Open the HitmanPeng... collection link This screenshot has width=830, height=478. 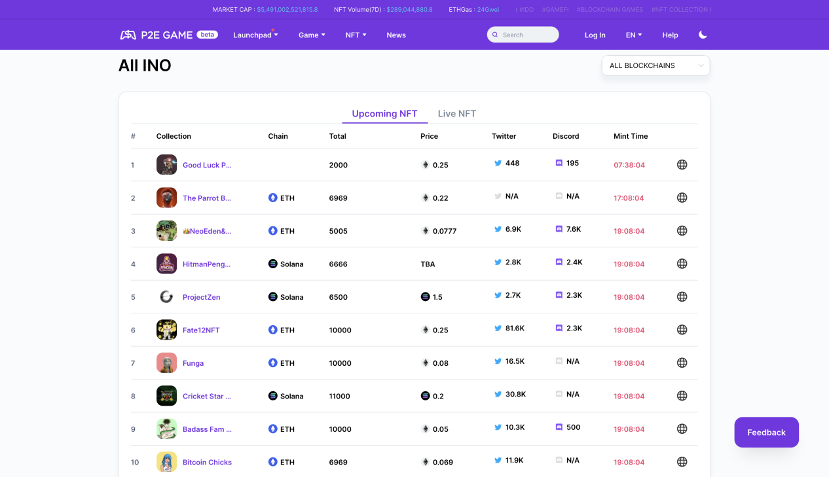[206, 264]
